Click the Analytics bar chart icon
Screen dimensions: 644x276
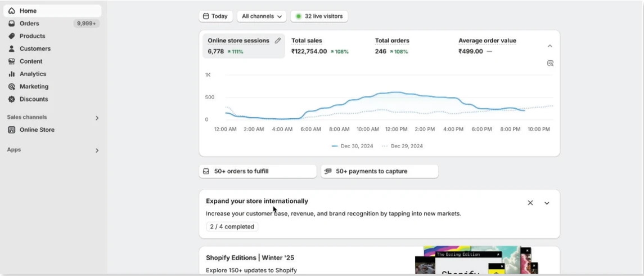[x=11, y=74]
